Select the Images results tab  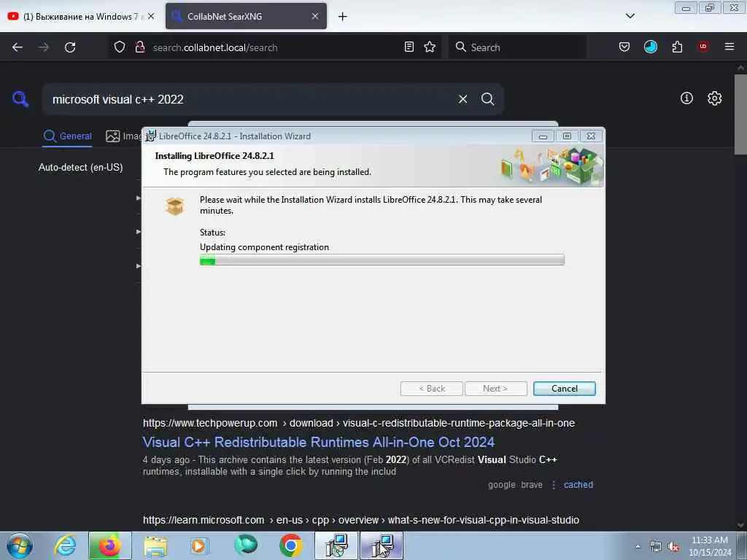123,136
